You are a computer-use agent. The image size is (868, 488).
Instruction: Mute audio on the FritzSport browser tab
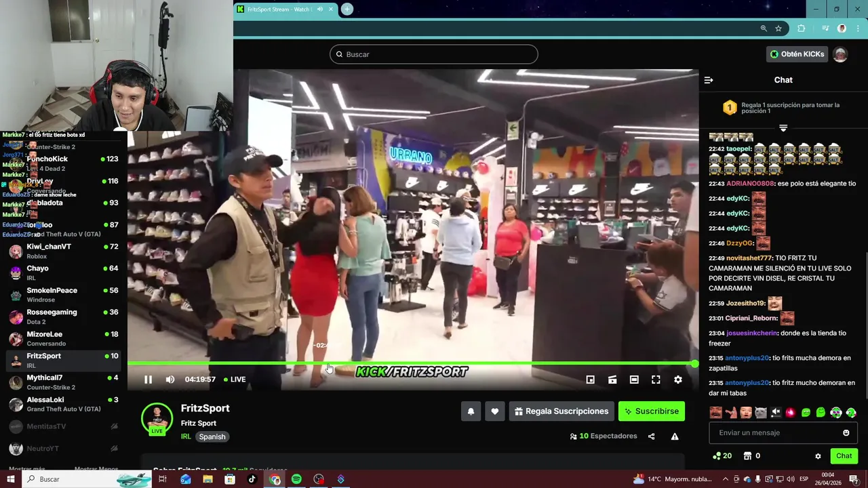pos(319,9)
